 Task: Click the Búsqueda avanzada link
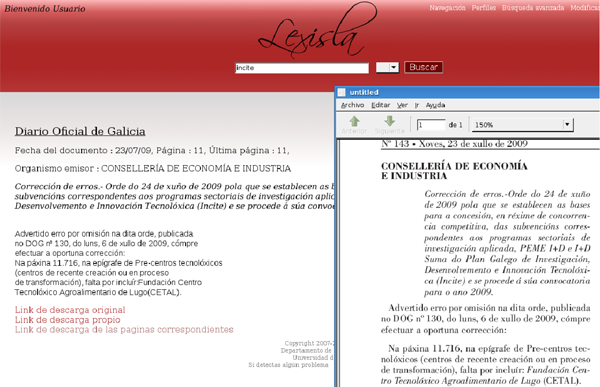[533, 8]
